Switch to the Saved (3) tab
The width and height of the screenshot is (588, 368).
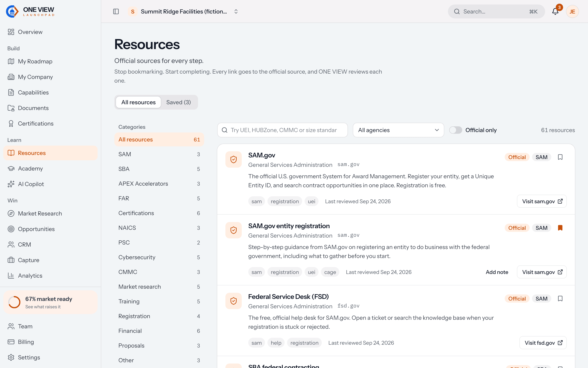pyautogui.click(x=179, y=102)
